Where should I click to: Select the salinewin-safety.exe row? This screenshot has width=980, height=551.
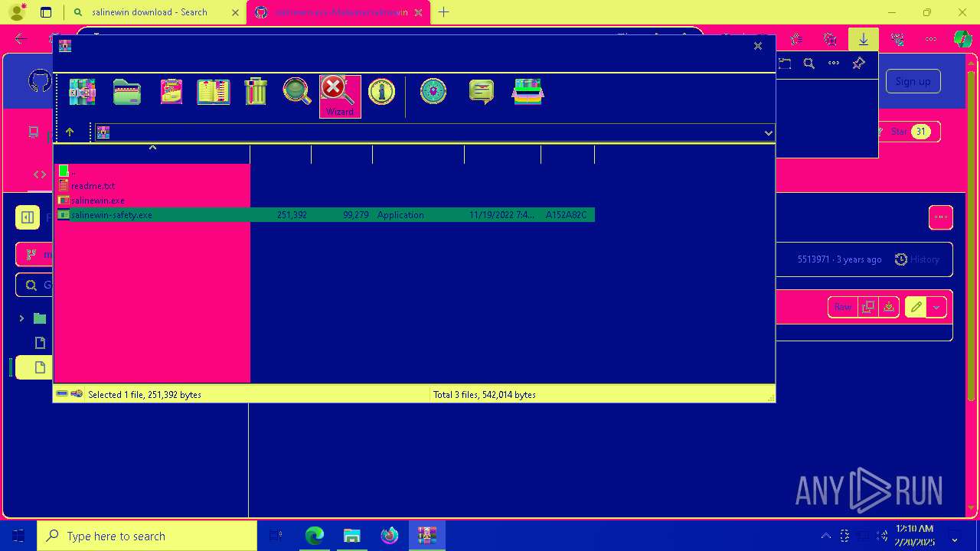coord(325,215)
